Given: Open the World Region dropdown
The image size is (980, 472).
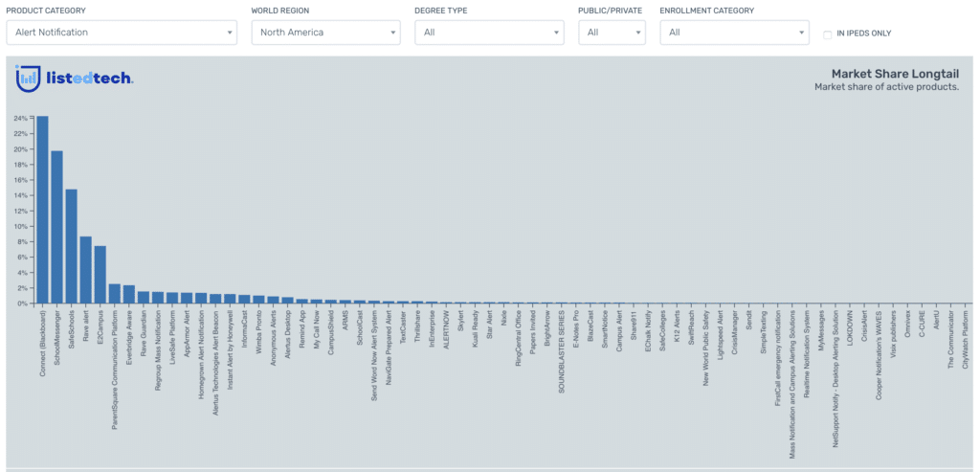Looking at the screenshot, I should [x=325, y=33].
